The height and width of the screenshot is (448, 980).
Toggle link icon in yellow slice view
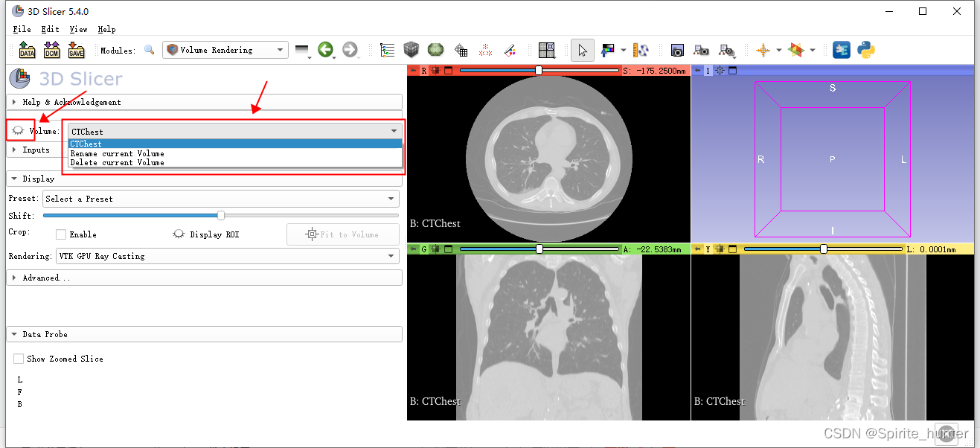click(720, 249)
